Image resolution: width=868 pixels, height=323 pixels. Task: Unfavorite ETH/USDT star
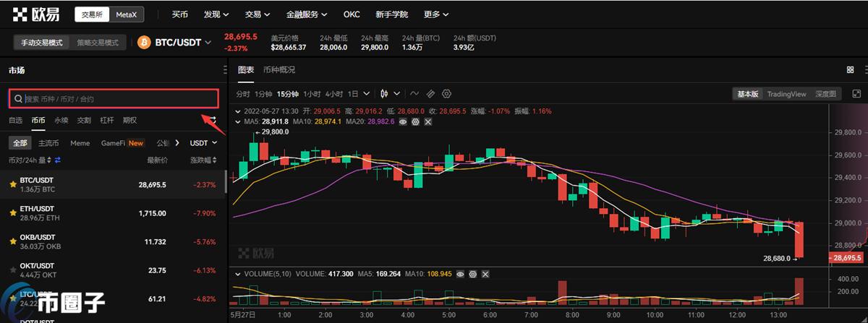[x=13, y=213]
